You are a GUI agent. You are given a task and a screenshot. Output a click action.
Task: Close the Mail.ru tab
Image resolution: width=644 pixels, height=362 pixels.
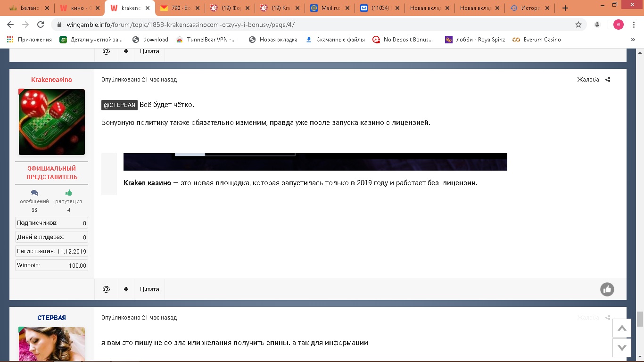(348, 8)
